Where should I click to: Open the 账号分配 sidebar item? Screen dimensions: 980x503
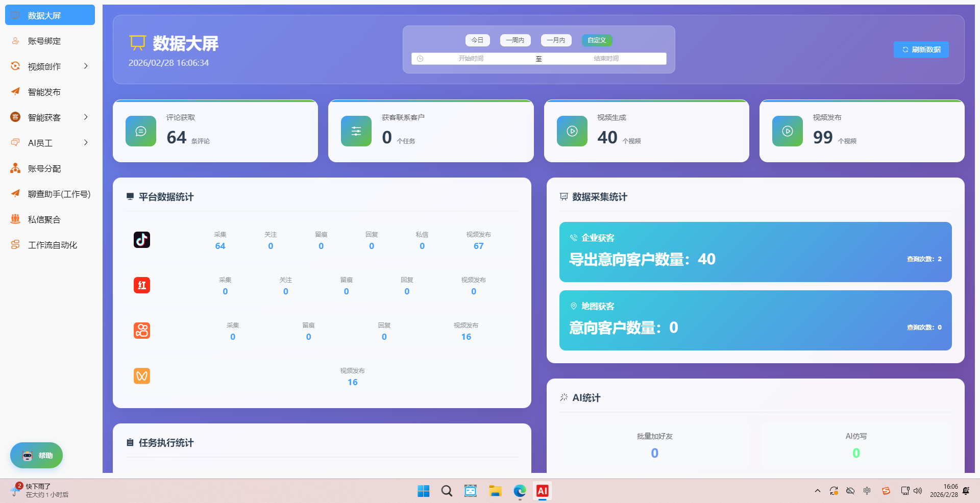tap(50, 168)
